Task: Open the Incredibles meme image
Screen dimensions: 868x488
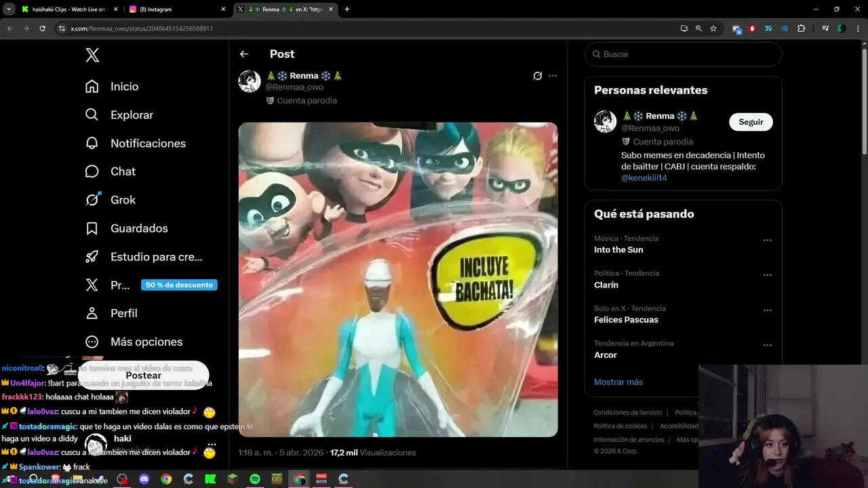Action: [x=398, y=279]
